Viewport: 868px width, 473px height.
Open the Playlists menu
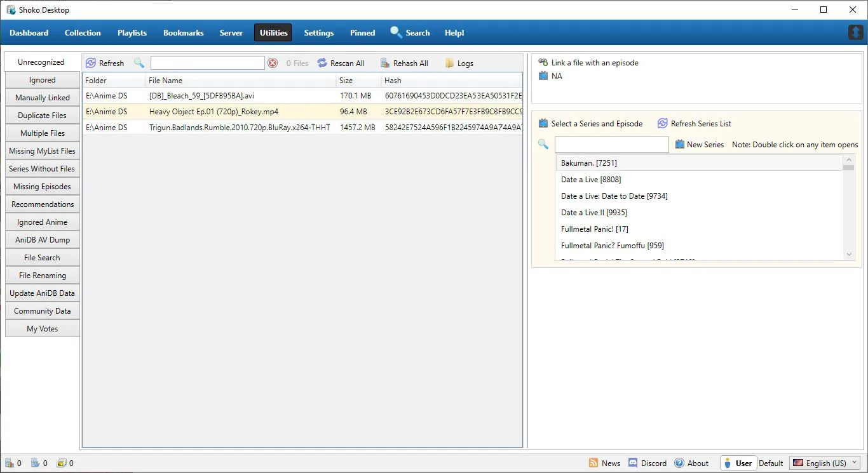[132, 32]
